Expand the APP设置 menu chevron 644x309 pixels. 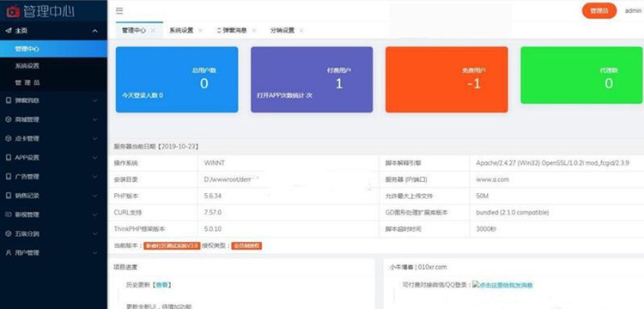click(94, 158)
